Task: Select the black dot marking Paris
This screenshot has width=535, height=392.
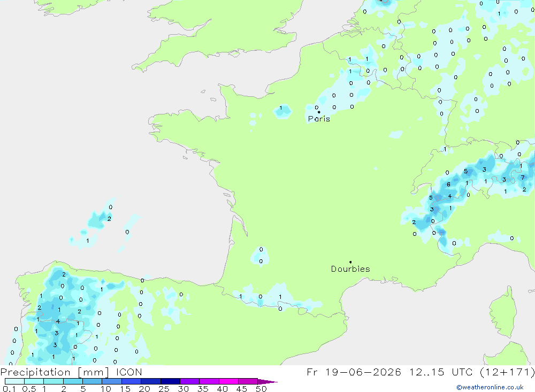Action: [319, 112]
